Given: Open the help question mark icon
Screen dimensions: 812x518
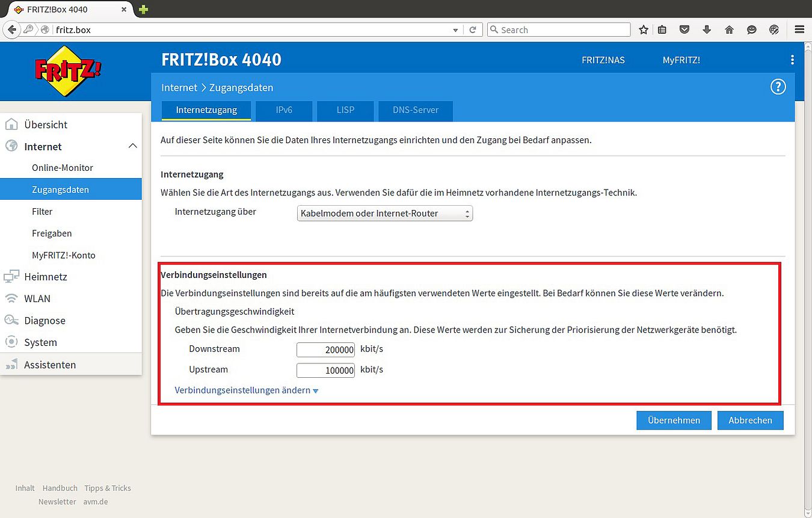Looking at the screenshot, I should 778,87.
